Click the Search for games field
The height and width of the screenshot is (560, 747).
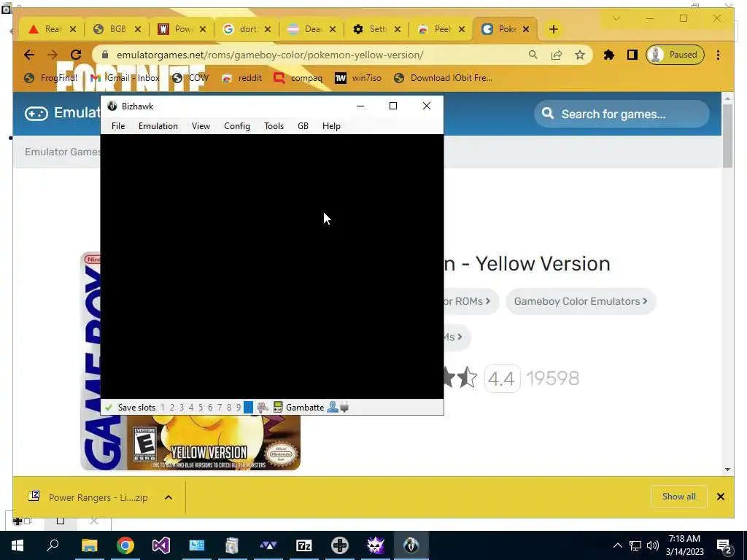pos(622,114)
